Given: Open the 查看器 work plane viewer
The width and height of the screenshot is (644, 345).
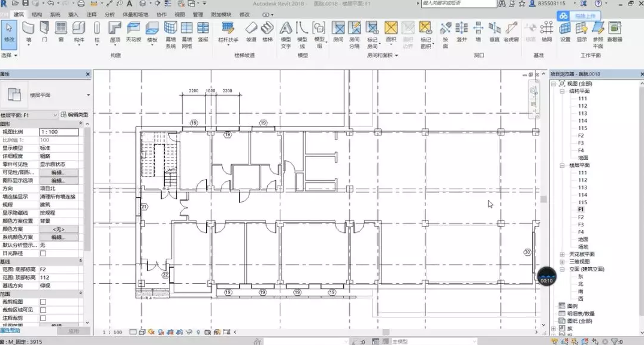Looking at the screenshot, I should pos(615,32).
